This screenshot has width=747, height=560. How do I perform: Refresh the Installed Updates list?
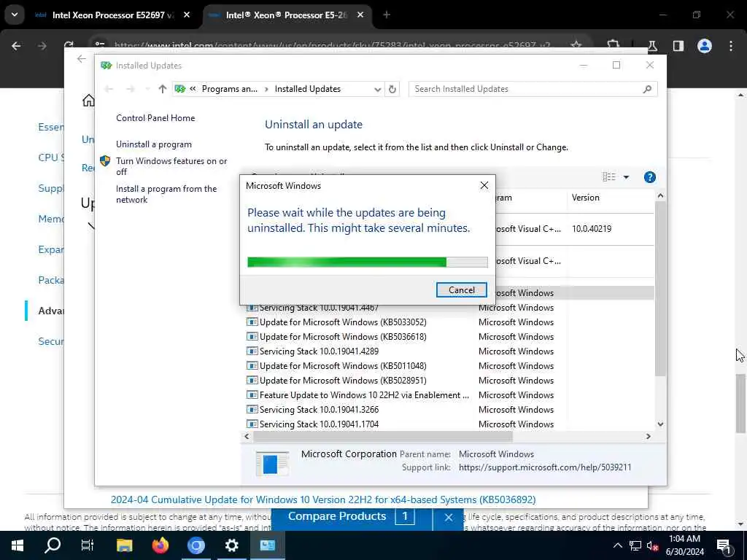tap(392, 89)
